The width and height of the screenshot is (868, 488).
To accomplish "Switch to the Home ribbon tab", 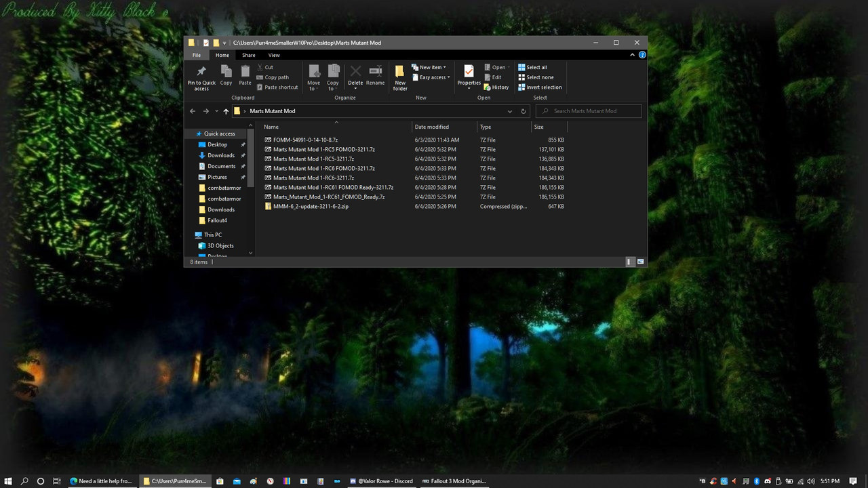I will (x=222, y=55).
